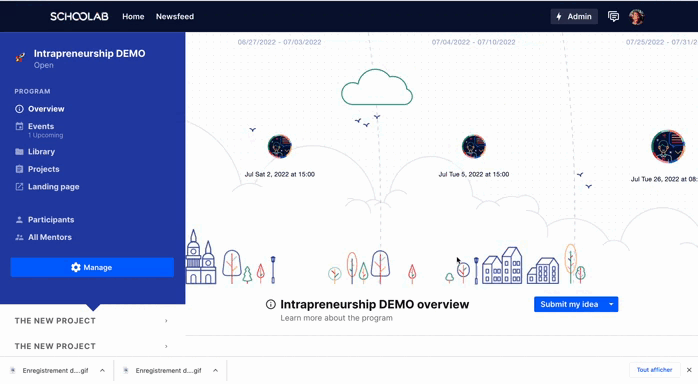Expand options for second Enregistrement download

[x=215, y=371]
